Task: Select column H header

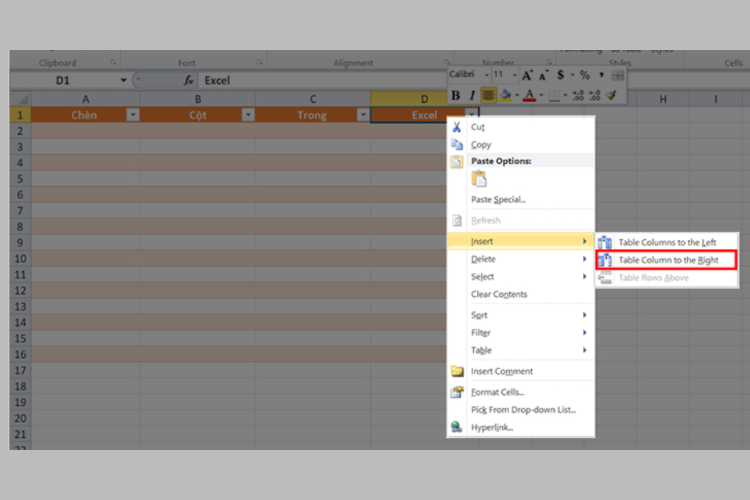Action: (663, 99)
